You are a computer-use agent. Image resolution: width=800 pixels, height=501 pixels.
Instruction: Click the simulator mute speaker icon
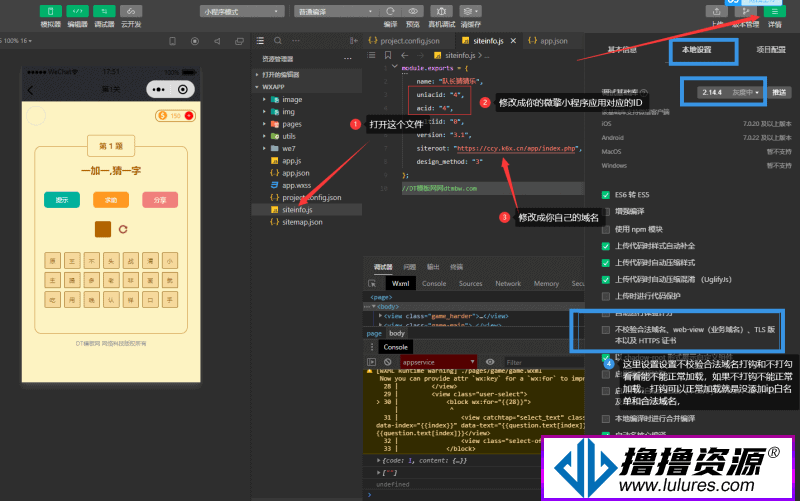click(217, 41)
